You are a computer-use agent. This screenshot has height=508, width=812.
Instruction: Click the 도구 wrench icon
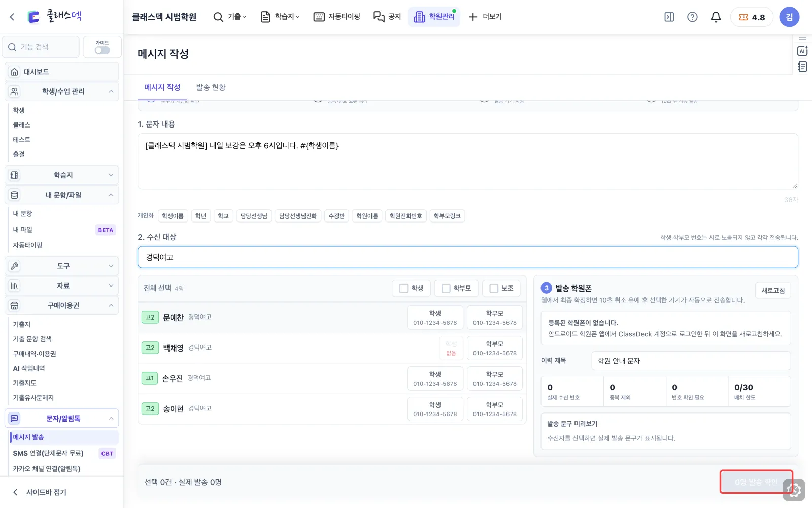(14, 266)
